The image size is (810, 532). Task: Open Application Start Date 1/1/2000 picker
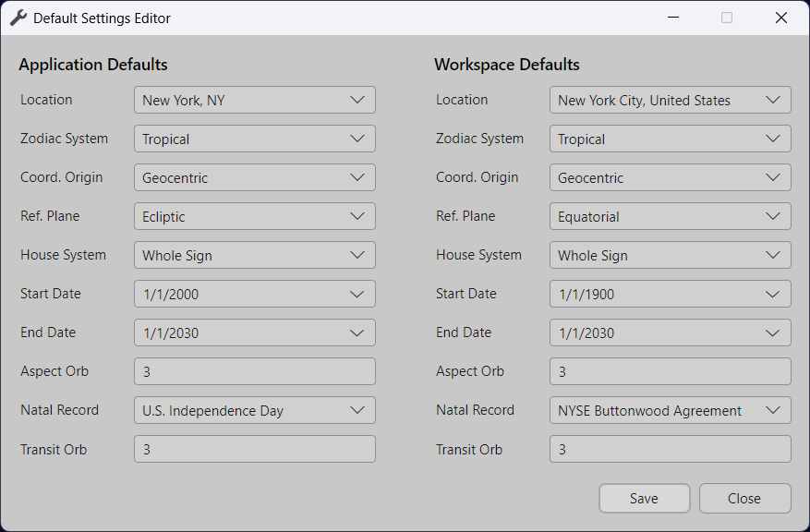coord(254,294)
